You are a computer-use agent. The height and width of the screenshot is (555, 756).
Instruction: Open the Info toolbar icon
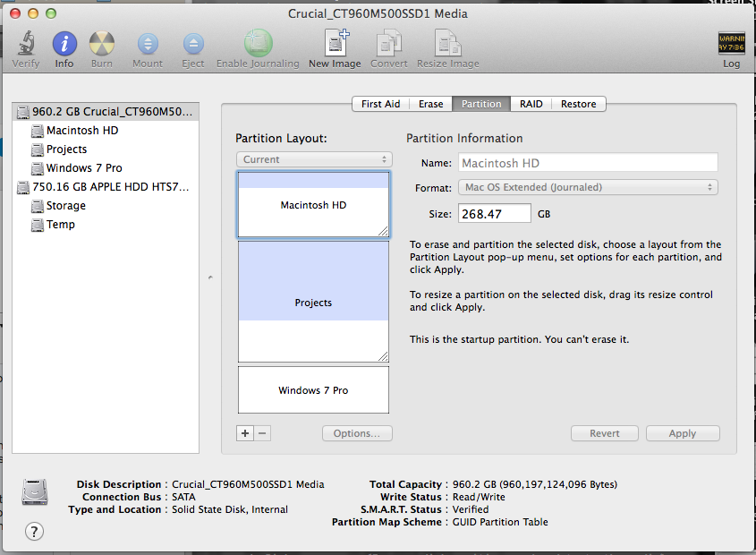[64, 43]
